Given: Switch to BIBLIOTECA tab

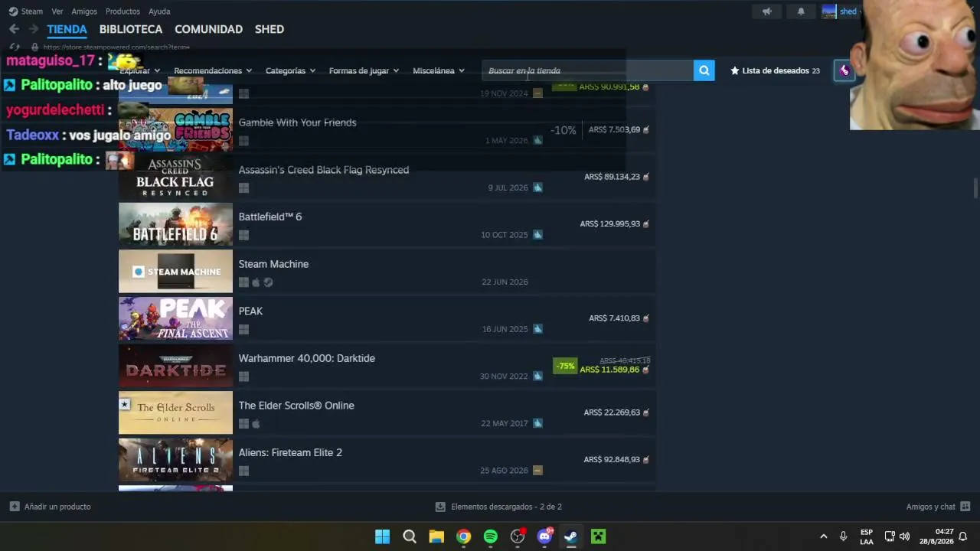Looking at the screenshot, I should click(x=131, y=29).
